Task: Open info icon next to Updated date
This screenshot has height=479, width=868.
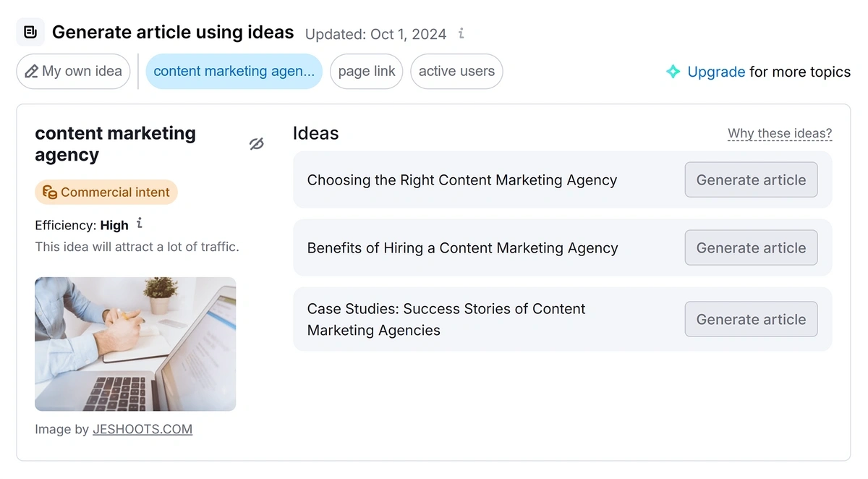Action: click(461, 33)
